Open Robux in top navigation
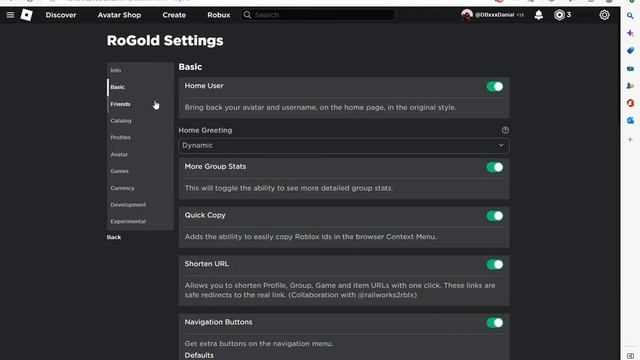 click(x=219, y=15)
